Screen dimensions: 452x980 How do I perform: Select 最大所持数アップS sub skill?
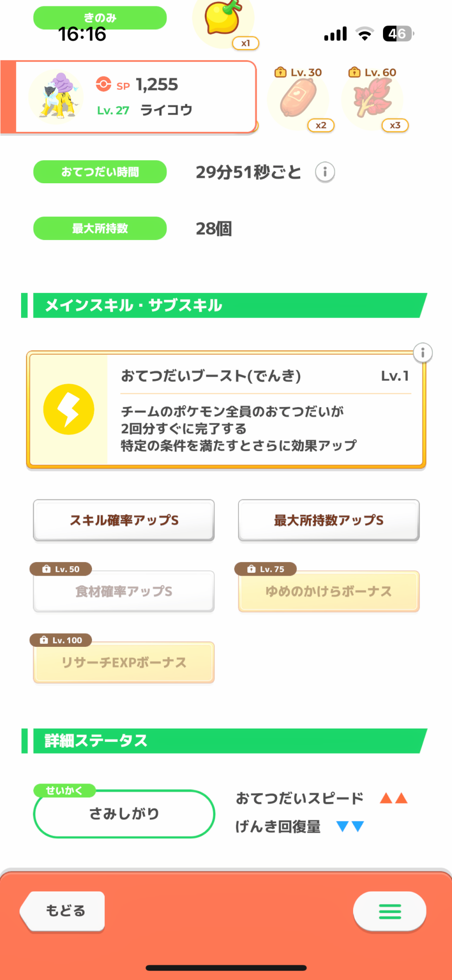click(329, 520)
